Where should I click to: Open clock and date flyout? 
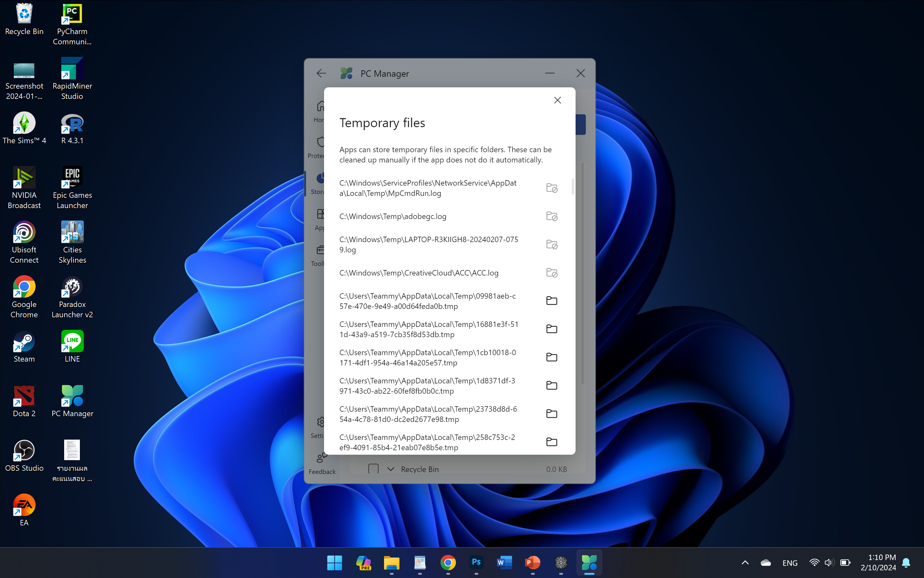click(x=878, y=563)
